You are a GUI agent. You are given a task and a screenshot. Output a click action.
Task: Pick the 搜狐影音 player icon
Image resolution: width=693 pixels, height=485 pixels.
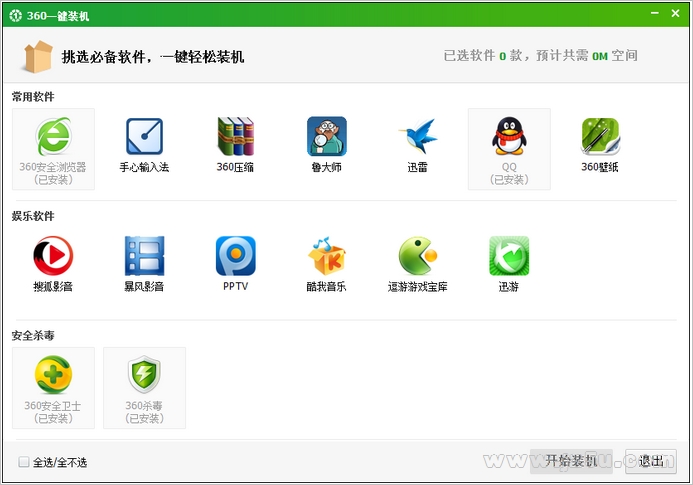click(53, 256)
